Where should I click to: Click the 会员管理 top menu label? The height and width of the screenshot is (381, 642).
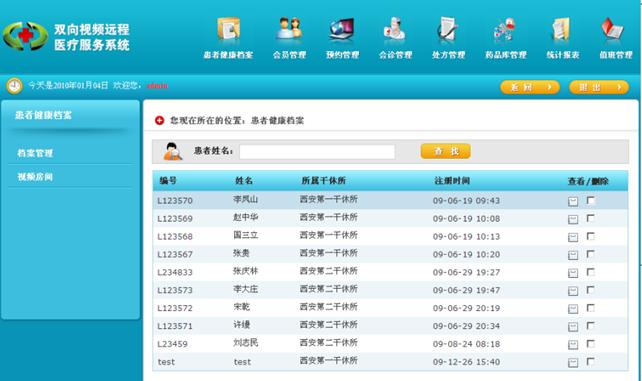(x=289, y=55)
